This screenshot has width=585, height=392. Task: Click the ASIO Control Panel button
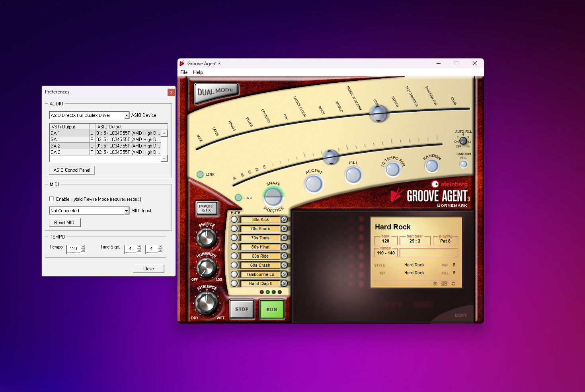coord(72,170)
